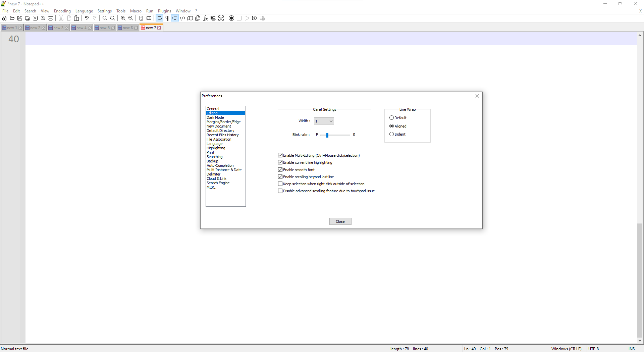Select Dark Mode in the preferences list
Viewport: 644px width, 352px height.
click(x=215, y=117)
